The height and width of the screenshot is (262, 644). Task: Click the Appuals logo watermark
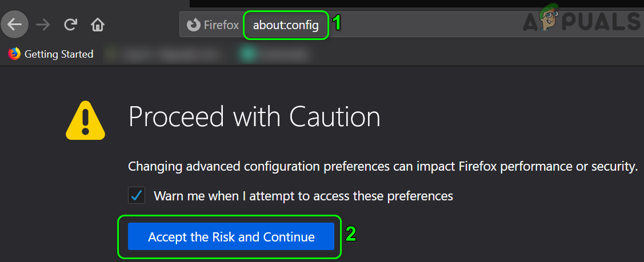click(x=599, y=22)
